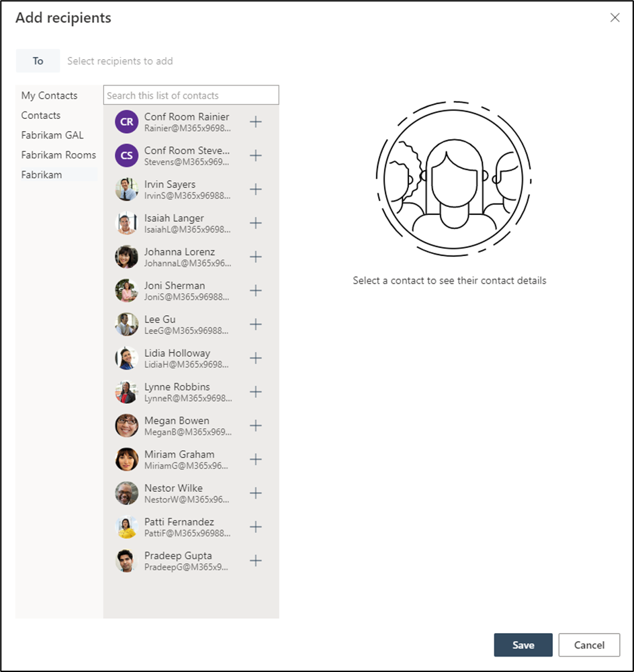Select the Miriam Graham contact name
Screen dimensions: 634x672
[179, 454]
